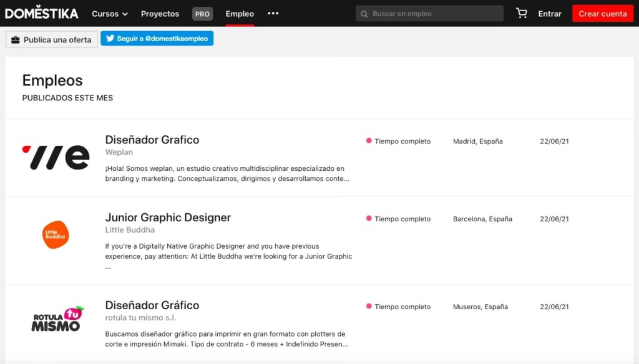Open the Proyectos menu item
Viewport: 639px width, 364px height.
coord(160,14)
